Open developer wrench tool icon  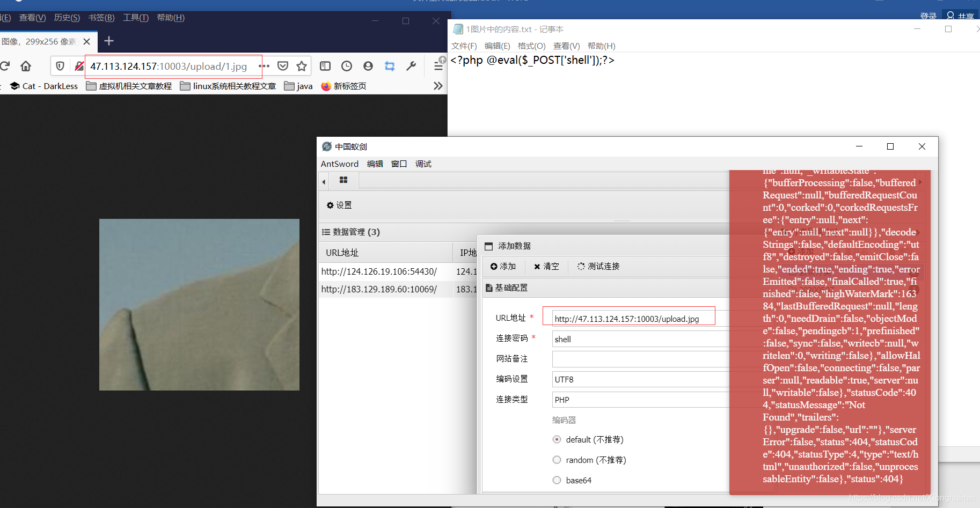(411, 66)
